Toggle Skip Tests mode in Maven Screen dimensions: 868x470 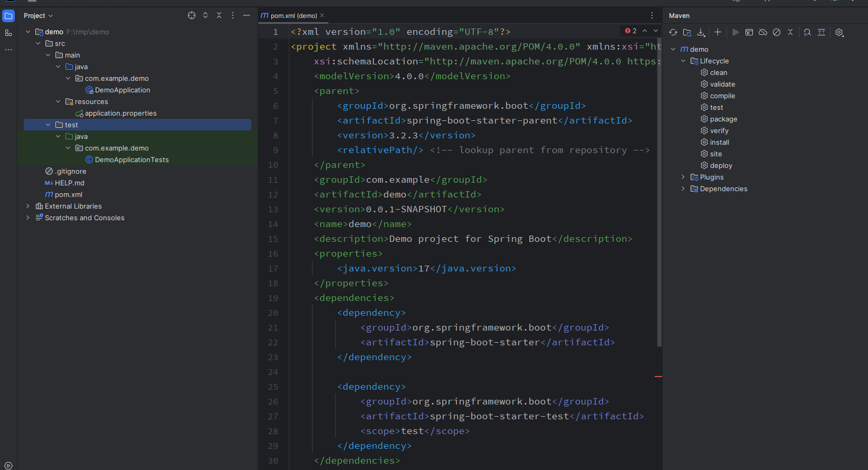coord(777,32)
